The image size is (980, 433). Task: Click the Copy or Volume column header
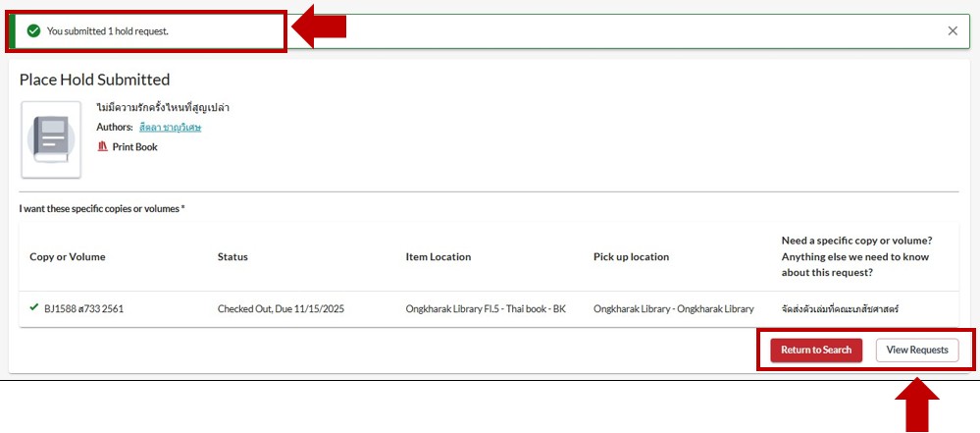(68, 257)
